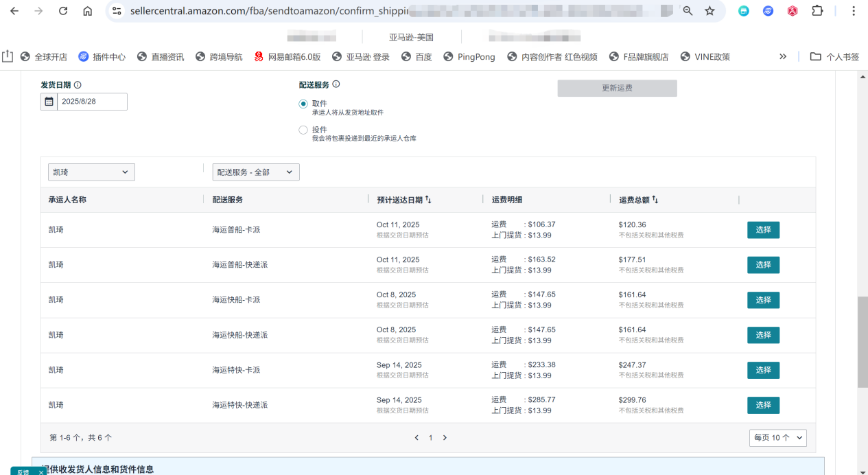
Task: Go to previous page arrow in pagination
Action: [x=416, y=437]
